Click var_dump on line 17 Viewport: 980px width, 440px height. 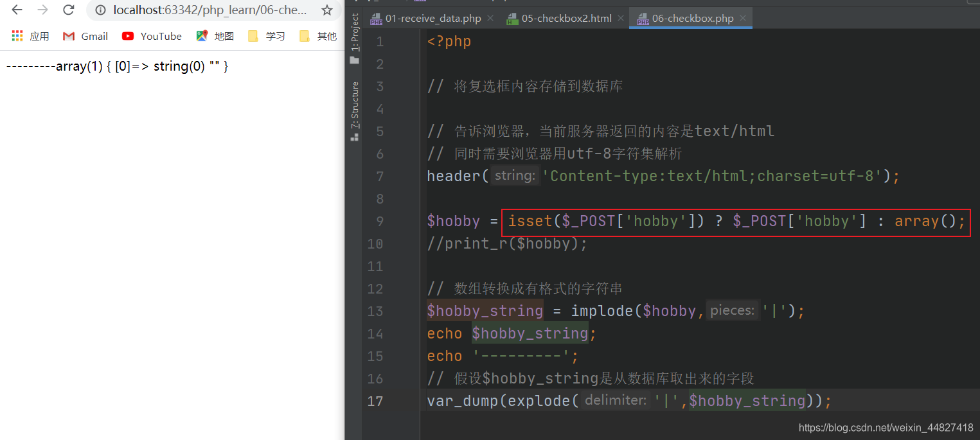[x=463, y=401]
